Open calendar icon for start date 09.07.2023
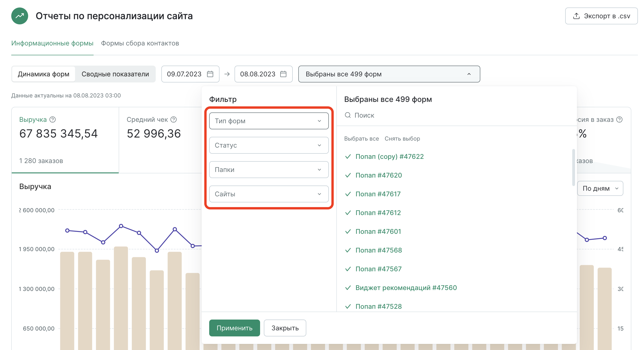The width and height of the screenshot is (644, 350). coord(210,74)
